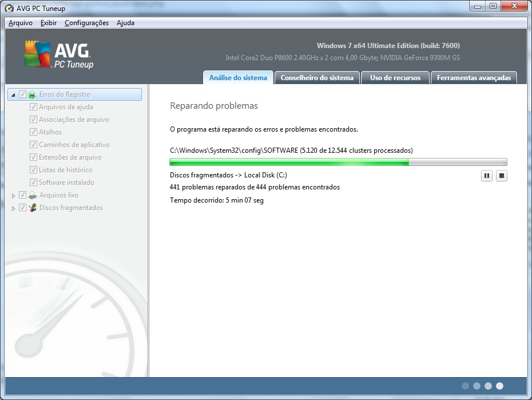Open the Arquivo menu
The image size is (532, 400).
[21, 23]
